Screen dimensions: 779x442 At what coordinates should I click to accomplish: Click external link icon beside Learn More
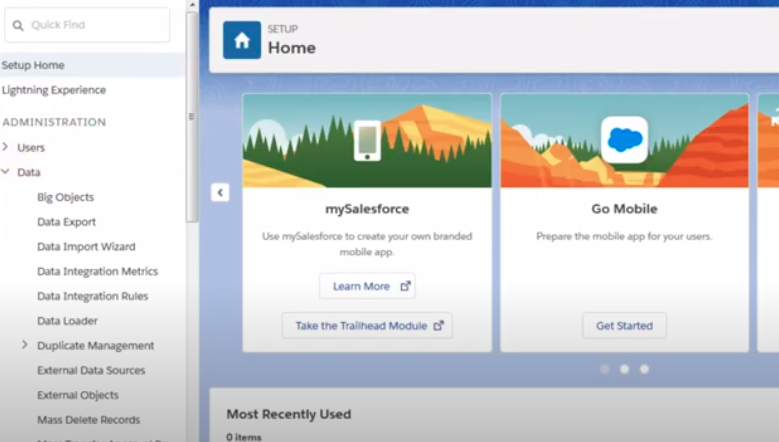click(405, 286)
